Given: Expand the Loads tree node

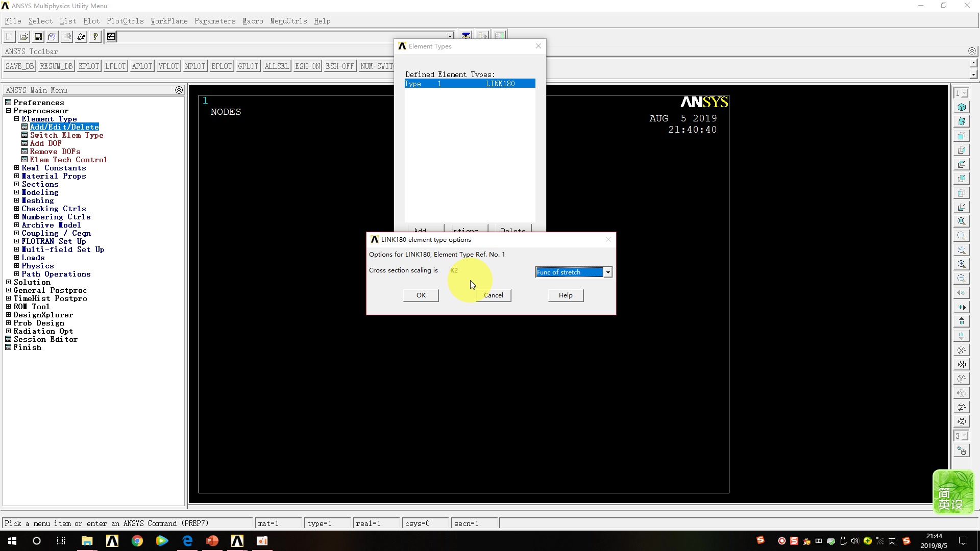Looking at the screenshot, I should coord(16,258).
